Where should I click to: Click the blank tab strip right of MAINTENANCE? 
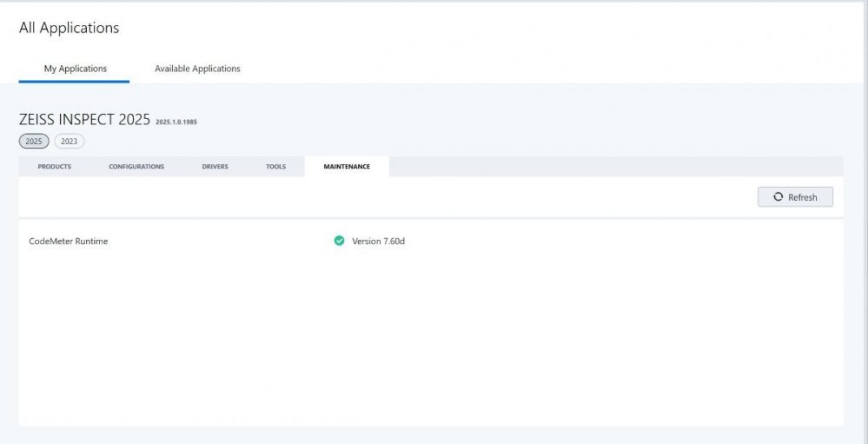point(608,167)
